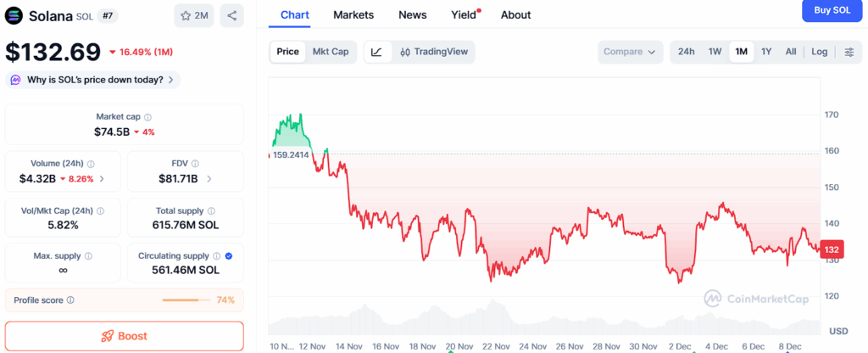Expand the Volume (24h) details arrow

[103, 179]
